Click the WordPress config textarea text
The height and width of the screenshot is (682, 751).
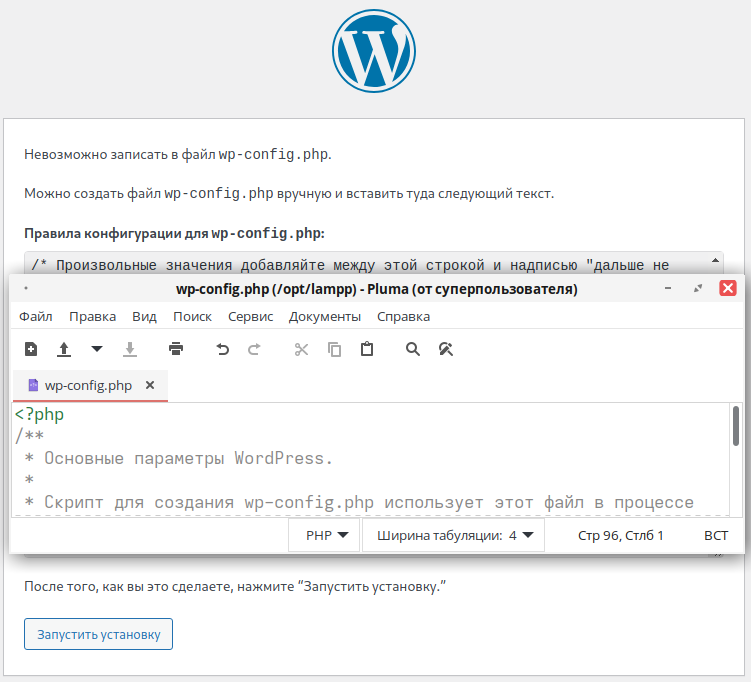(x=350, y=265)
